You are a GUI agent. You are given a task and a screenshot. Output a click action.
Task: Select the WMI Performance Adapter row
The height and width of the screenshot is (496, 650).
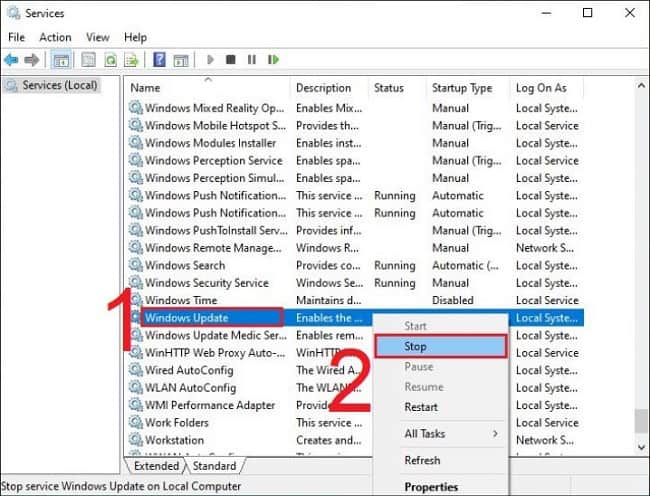pos(356,405)
